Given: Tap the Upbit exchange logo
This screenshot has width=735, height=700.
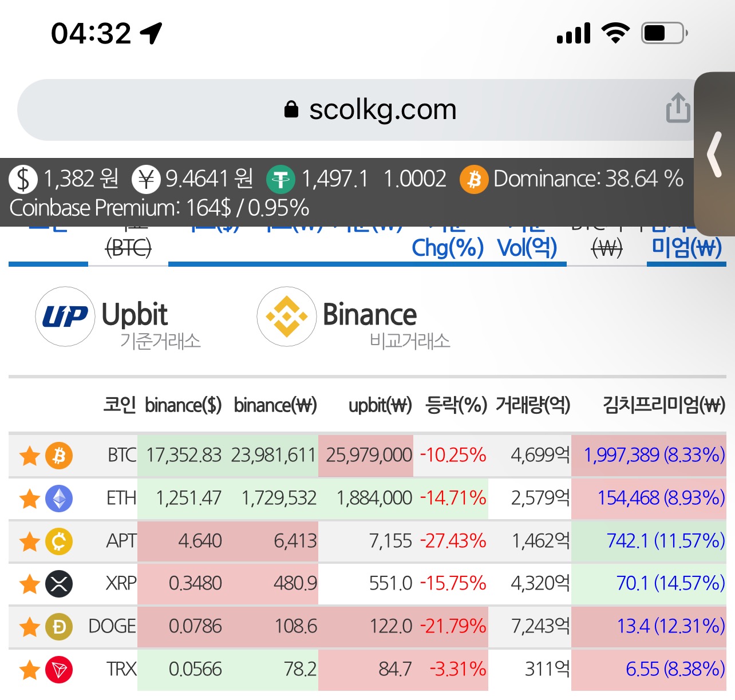Looking at the screenshot, I should pyautogui.click(x=65, y=317).
